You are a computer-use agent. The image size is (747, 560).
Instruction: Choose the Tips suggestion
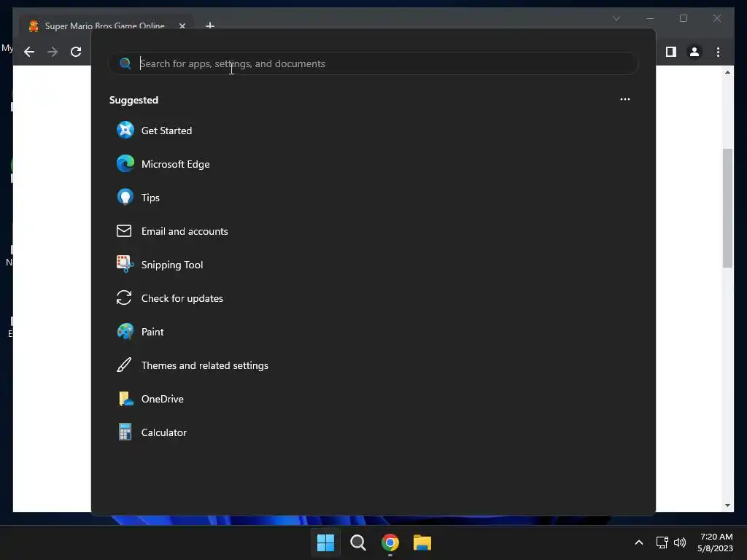pyautogui.click(x=150, y=198)
